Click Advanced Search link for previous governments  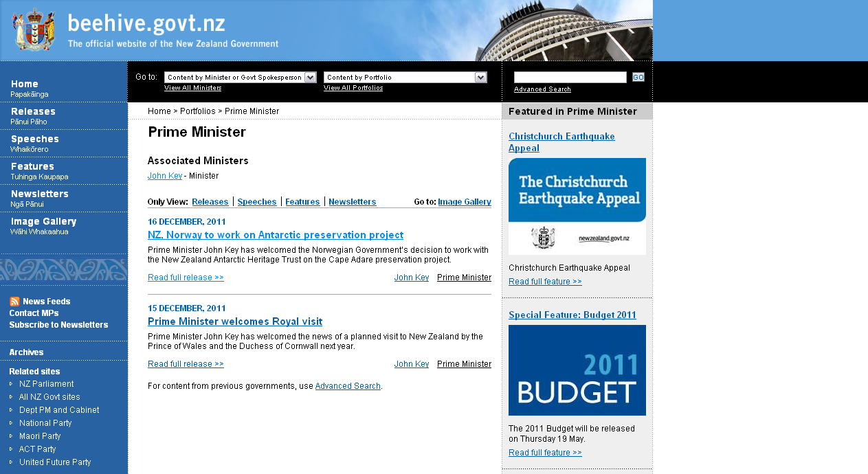348,386
